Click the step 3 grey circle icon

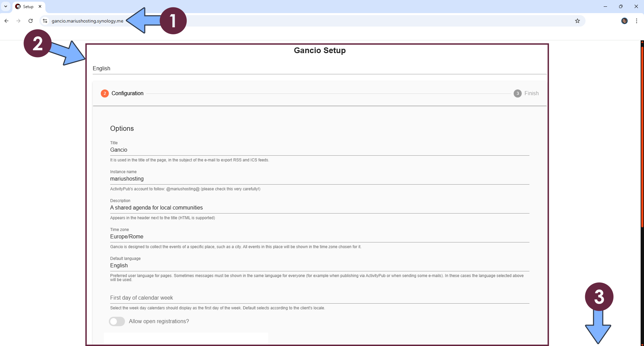518,93
